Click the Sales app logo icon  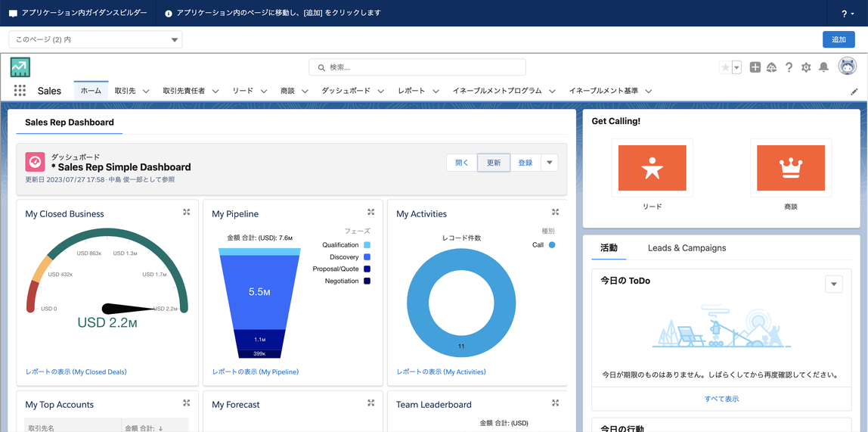20,67
